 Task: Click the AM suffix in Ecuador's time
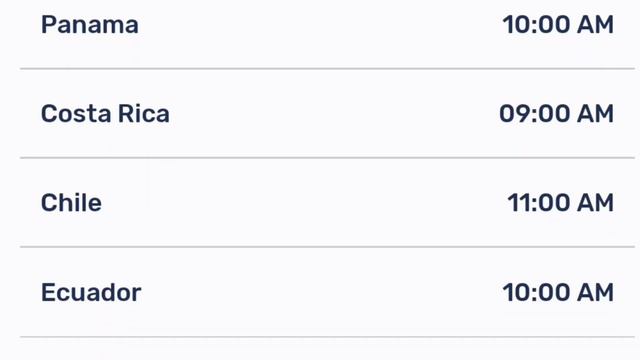point(595,292)
